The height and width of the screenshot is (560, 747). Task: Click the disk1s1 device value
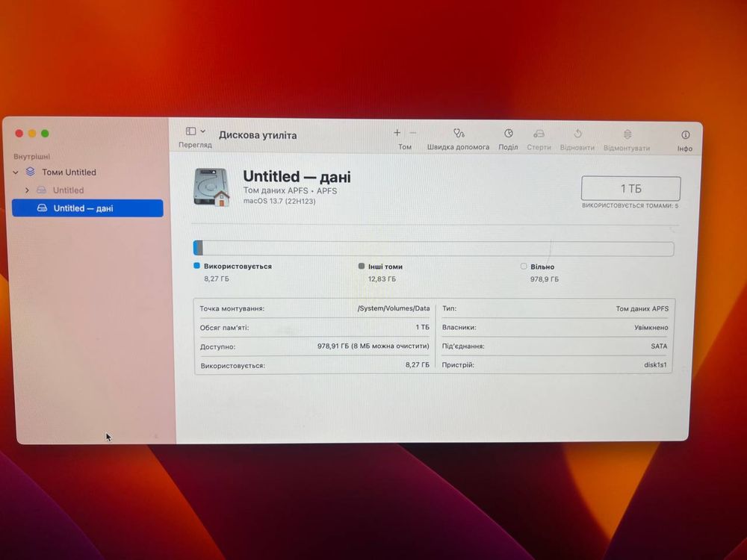coord(655,365)
